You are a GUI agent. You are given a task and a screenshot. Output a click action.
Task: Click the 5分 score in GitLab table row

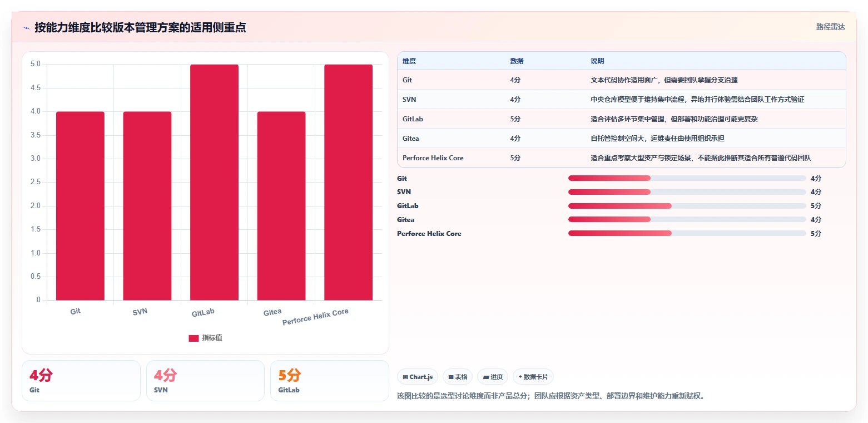point(515,119)
